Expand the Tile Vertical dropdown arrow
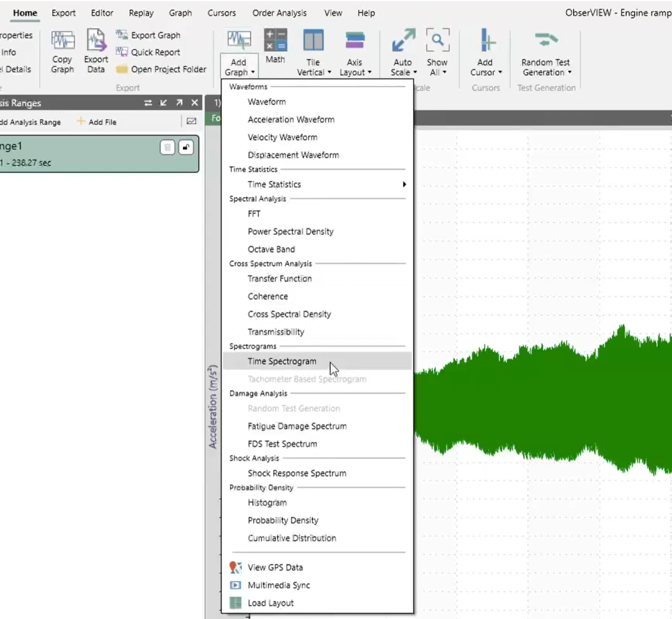Image resolution: width=672 pixels, height=619 pixels. point(329,73)
